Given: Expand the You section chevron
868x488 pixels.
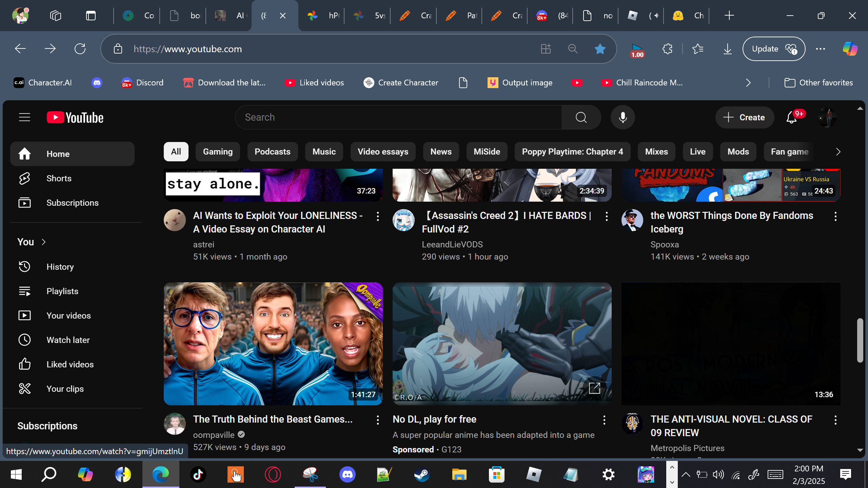Looking at the screenshot, I should click(x=43, y=242).
